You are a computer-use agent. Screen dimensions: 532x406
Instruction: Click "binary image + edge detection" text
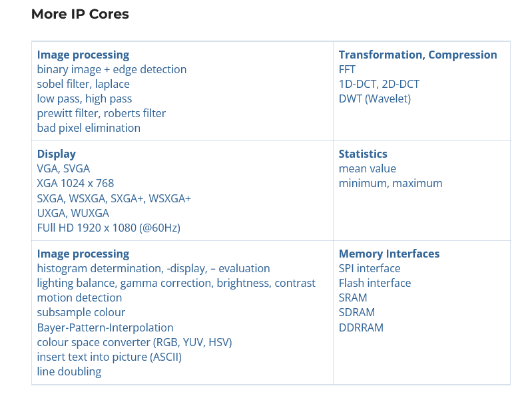(112, 69)
